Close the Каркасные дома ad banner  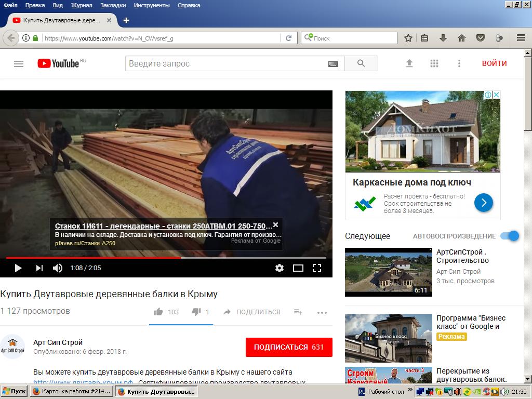click(496, 95)
